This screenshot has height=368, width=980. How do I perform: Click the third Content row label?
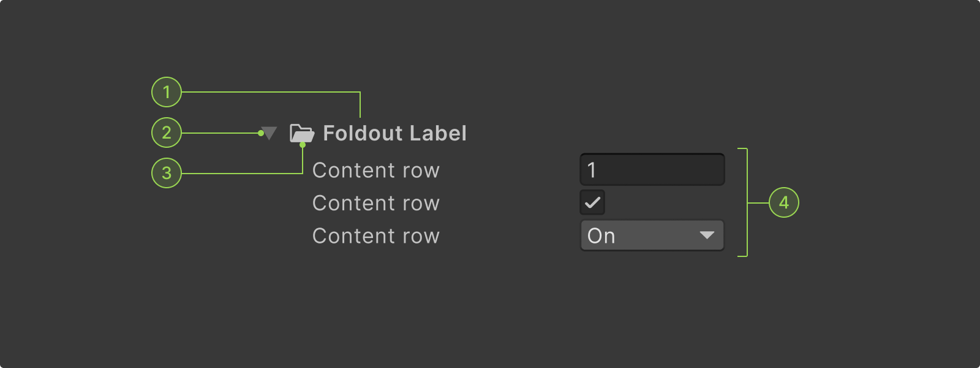coord(375,236)
